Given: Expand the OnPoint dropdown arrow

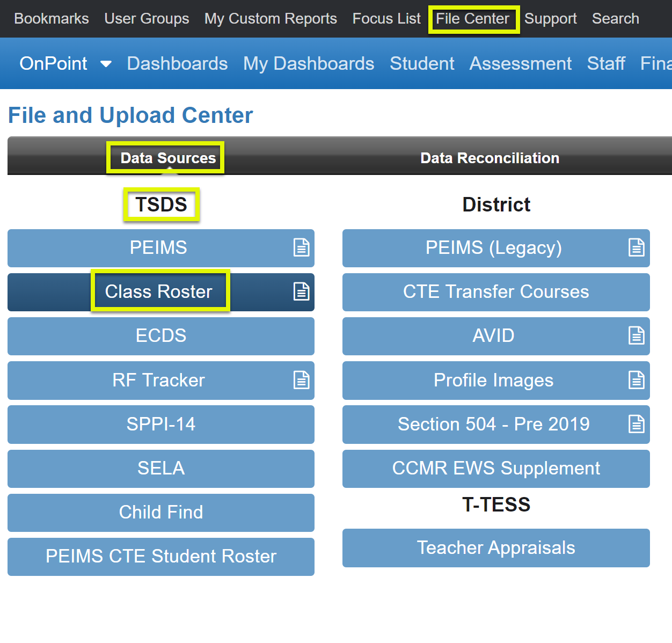Looking at the screenshot, I should (106, 63).
